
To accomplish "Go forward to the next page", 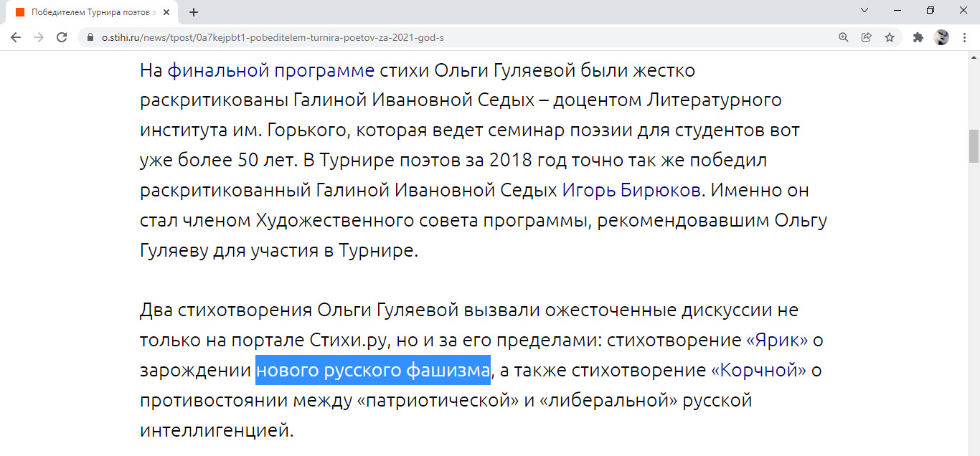I will tap(39, 37).
